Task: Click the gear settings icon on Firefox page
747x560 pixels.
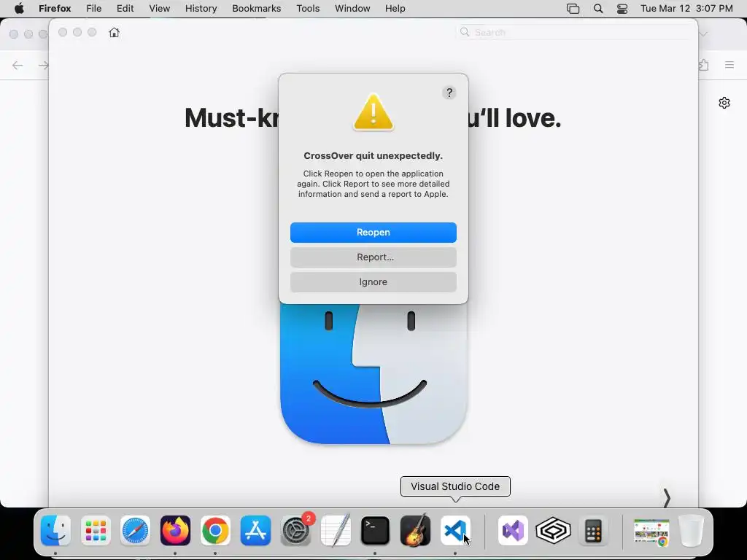Action: pyautogui.click(x=724, y=103)
